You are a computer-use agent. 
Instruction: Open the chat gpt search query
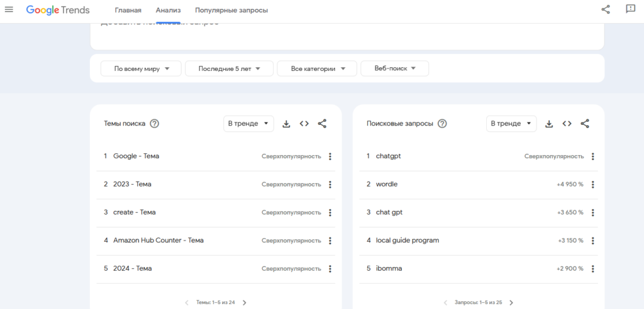coord(389,212)
